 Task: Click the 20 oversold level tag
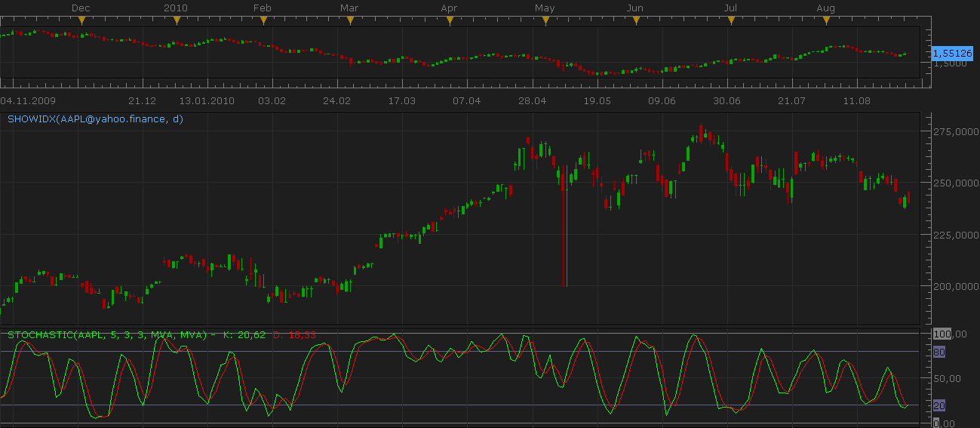[x=939, y=405]
